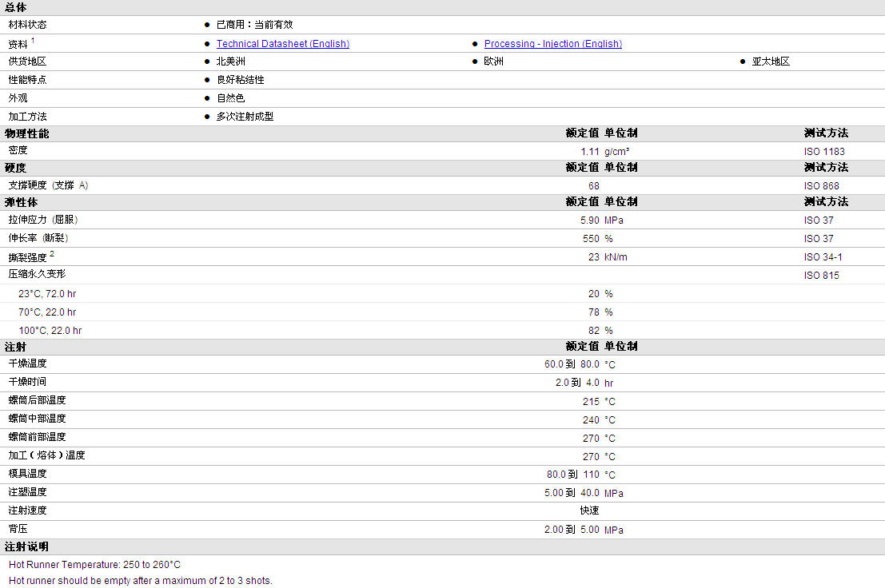This screenshot has width=885, height=588.
Task: Click the 5.00 到 40.0 MPa value
Action: 584,493
